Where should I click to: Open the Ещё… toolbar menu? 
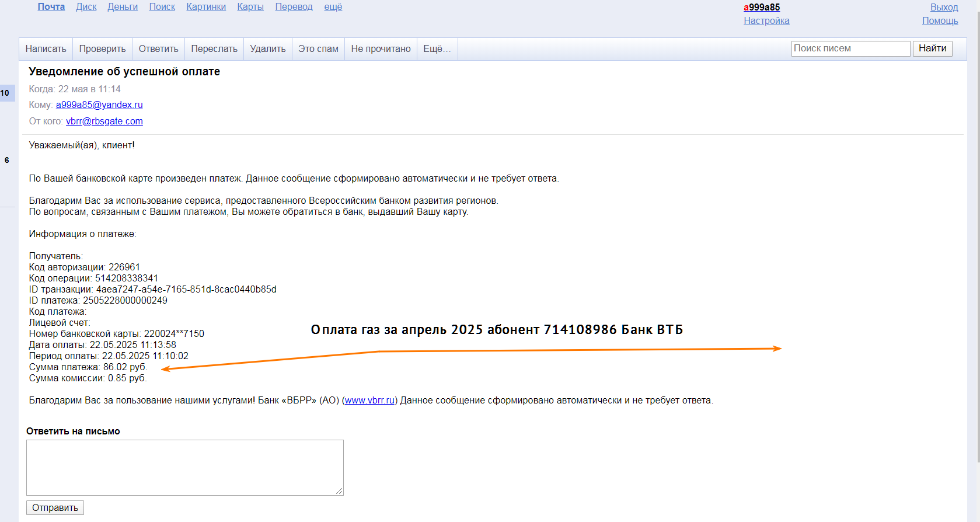(x=437, y=49)
